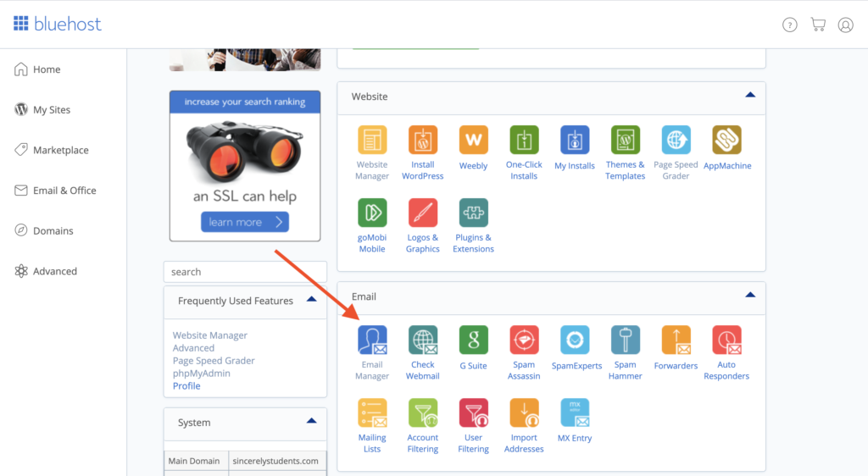Click the help question mark icon
This screenshot has height=476, width=868.
[x=789, y=25]
